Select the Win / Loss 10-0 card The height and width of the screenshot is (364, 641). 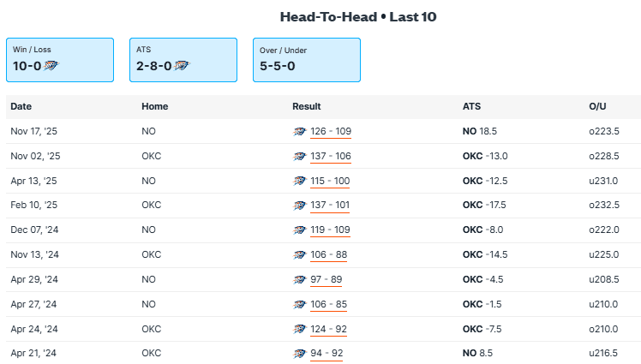(x=60, y=59)
